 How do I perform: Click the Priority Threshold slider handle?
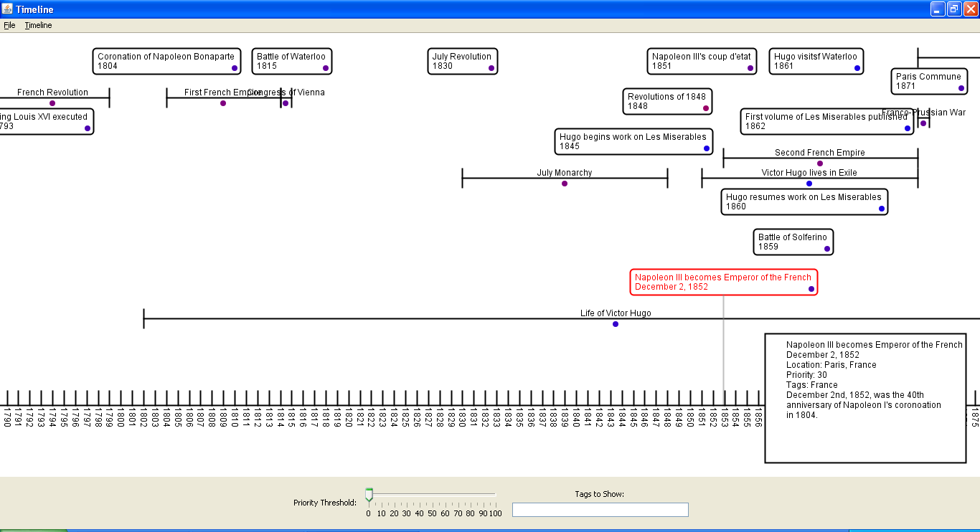369,495
